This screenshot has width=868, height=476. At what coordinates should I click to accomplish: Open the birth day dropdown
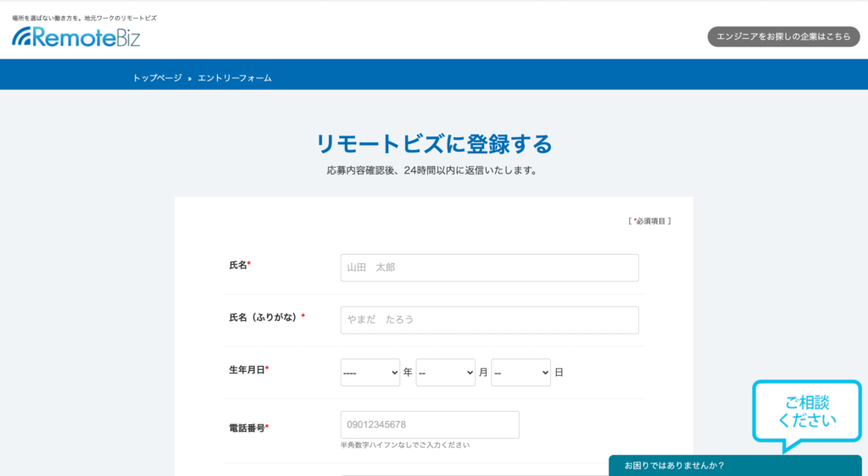[520, 373]
